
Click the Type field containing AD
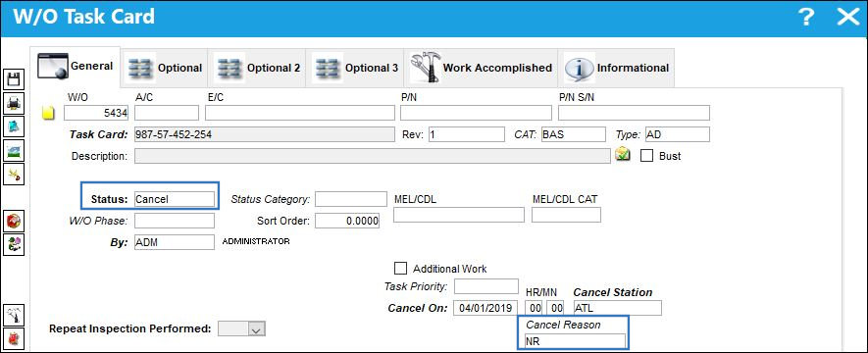(677, 134)
